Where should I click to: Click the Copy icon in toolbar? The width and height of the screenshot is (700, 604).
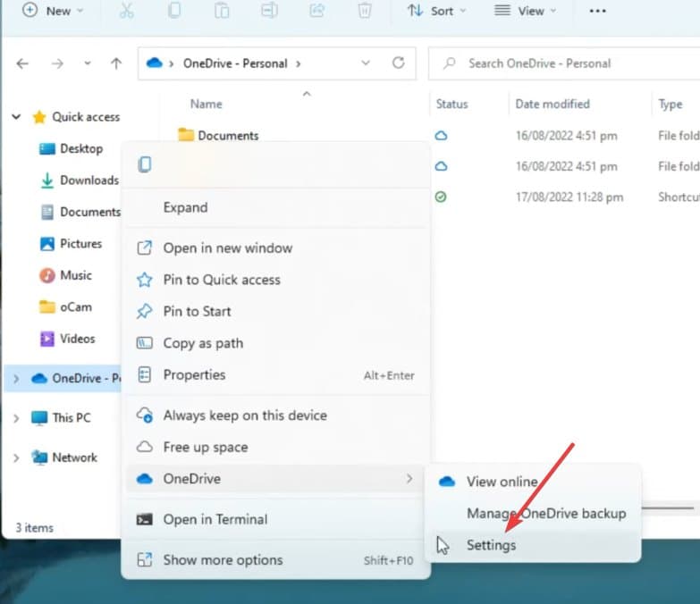pos(174,11)
